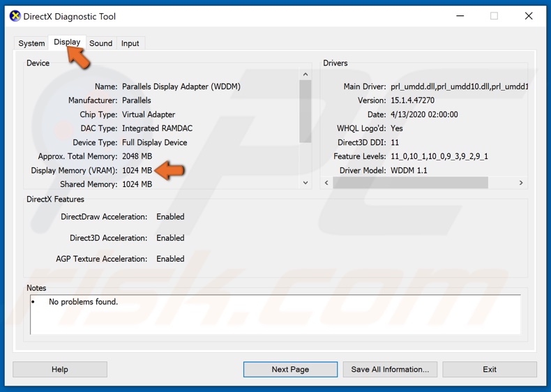The height and width of the screenshot is (392, 551).
Task: Click the Driver Model 'WDDM 1.1' value
Action: coord(409,170)
